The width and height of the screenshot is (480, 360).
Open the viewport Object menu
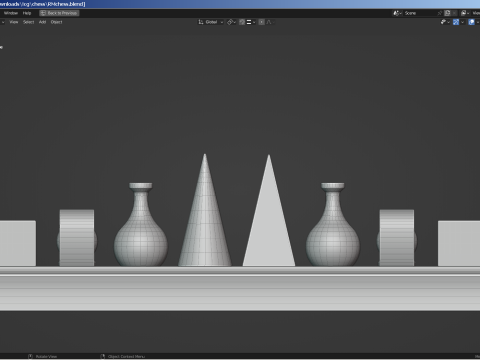point(57,22)
